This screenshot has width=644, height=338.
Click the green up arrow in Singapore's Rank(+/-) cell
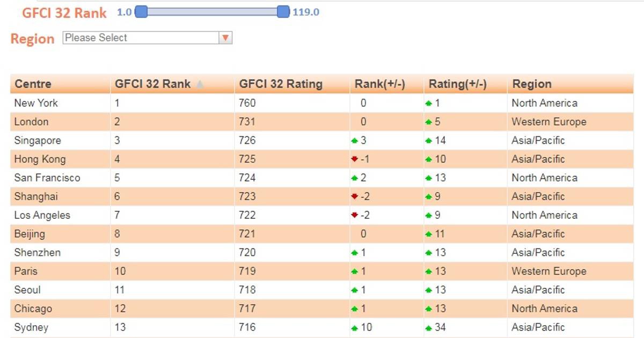coord(354,141)
